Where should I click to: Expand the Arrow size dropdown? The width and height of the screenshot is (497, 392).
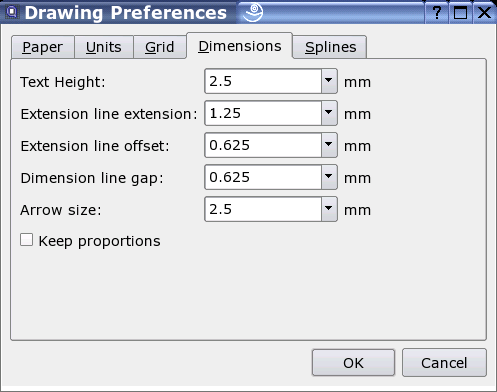pos(329,209)
